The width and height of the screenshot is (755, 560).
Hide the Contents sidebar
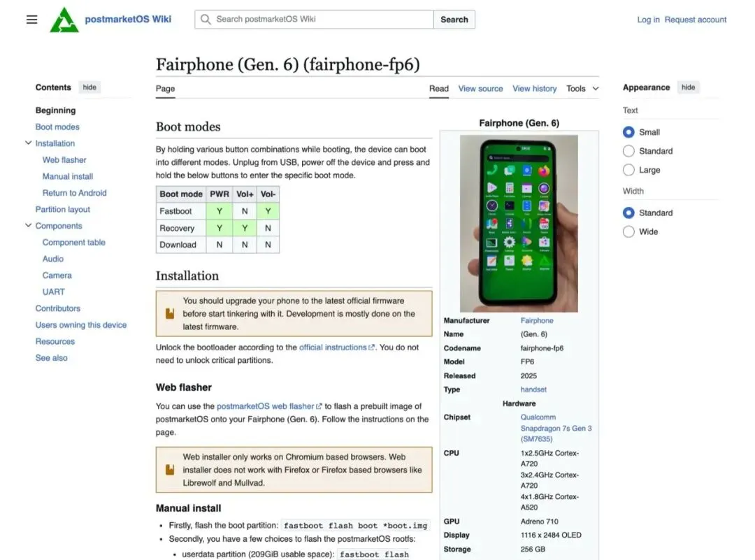[89, 87]
